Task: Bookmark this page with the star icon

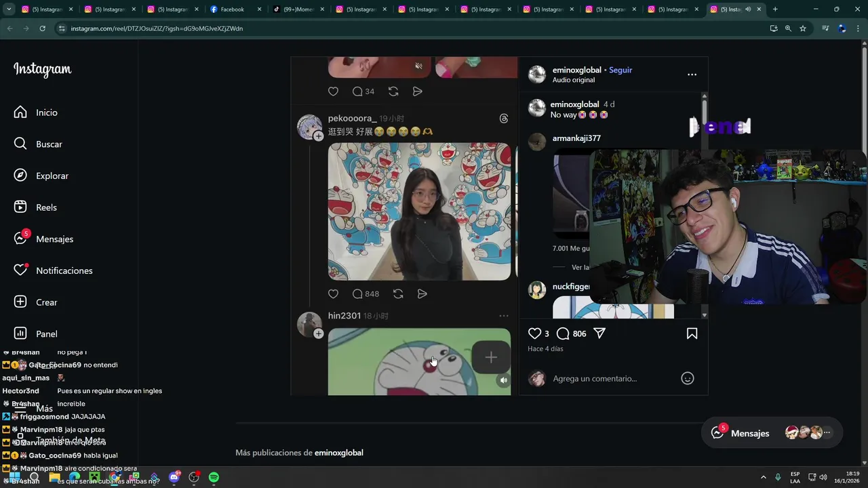Action: 803,28
